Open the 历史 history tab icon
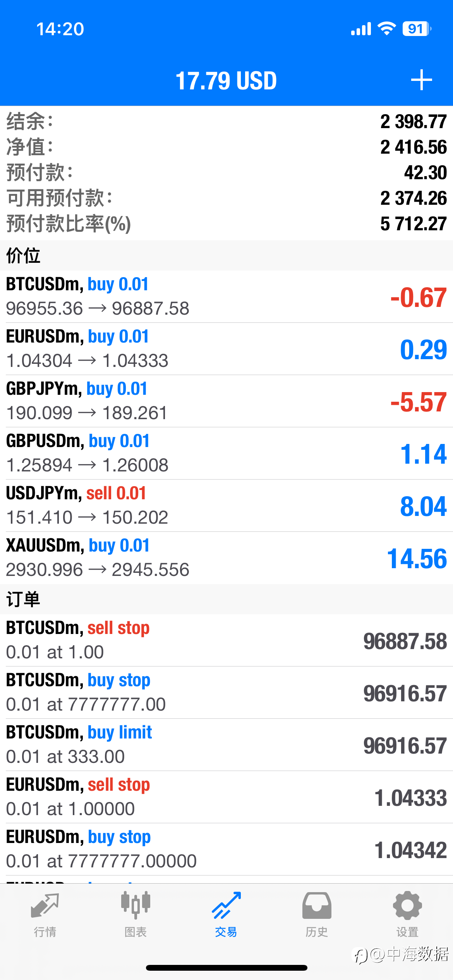The image size is (453, 980). point(317,906)
